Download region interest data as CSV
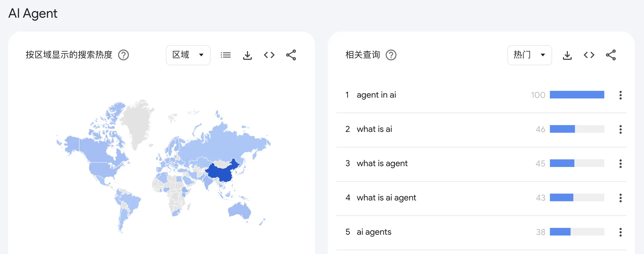The image size is (644, 254). [247, 55]
